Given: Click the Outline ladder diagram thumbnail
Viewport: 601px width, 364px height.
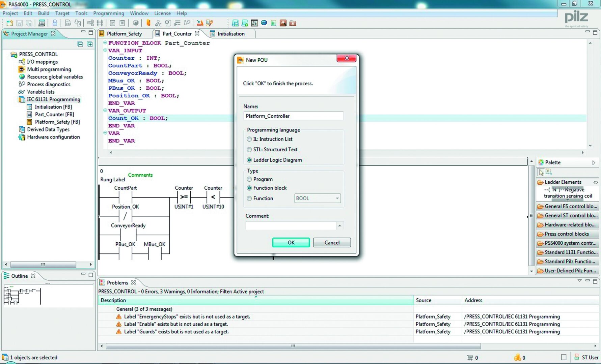Looking at the screenshot, I should [x=22, y=296].
